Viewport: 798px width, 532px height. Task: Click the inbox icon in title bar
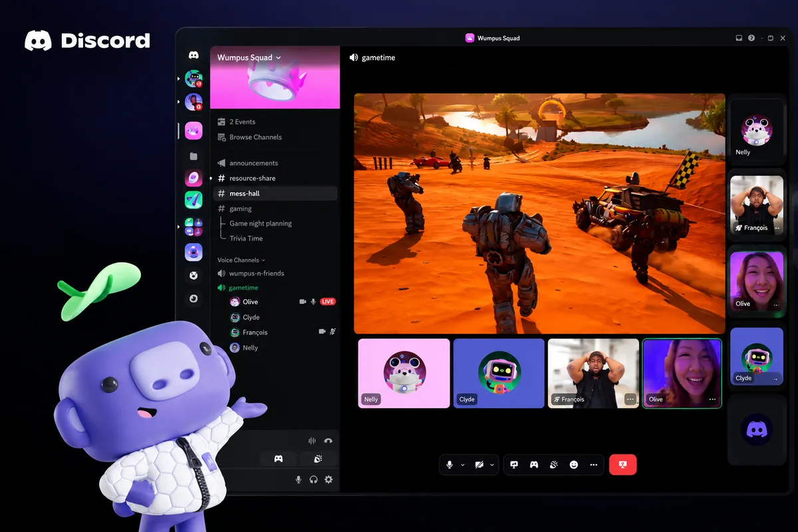[x=739, y=38]
